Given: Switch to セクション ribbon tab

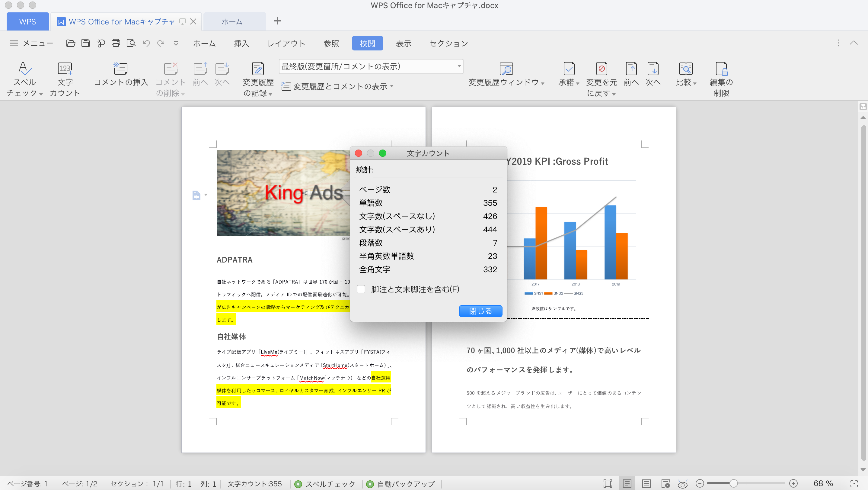Looking at the screenshot, I should (448, 44).
